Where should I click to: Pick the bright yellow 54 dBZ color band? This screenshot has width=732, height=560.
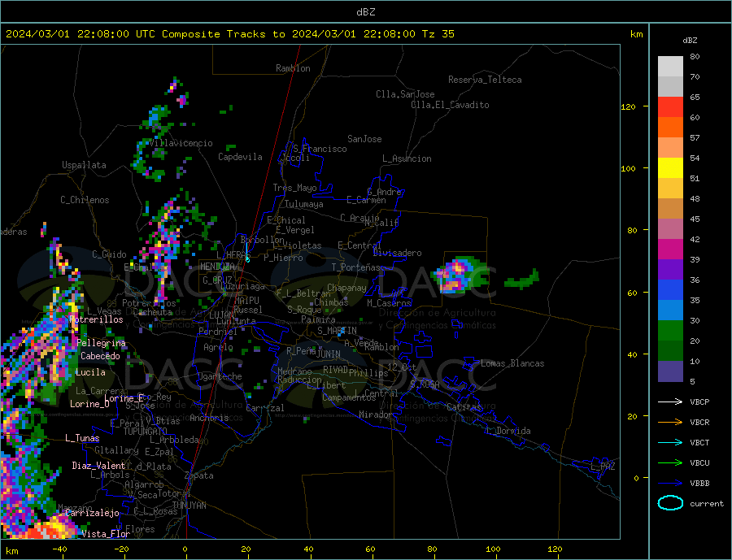pyautogui.click(x=670, y=168)
